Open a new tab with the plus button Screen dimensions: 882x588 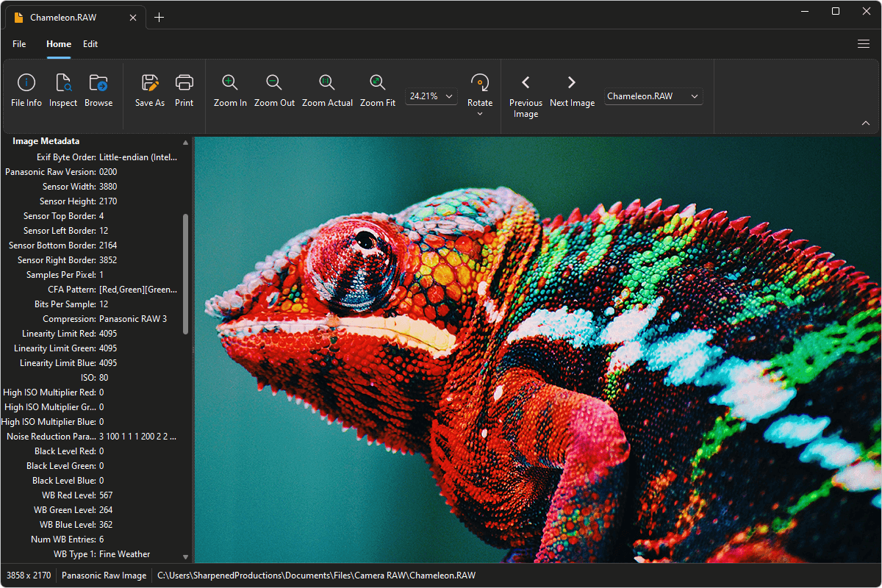pyautogui.click(x=159, y=16)
